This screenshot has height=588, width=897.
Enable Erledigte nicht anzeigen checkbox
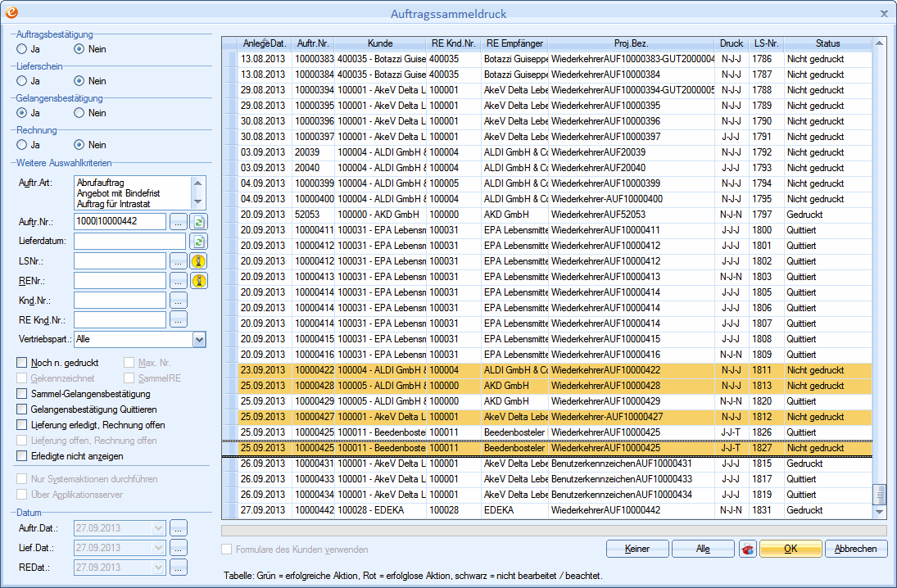22,456
